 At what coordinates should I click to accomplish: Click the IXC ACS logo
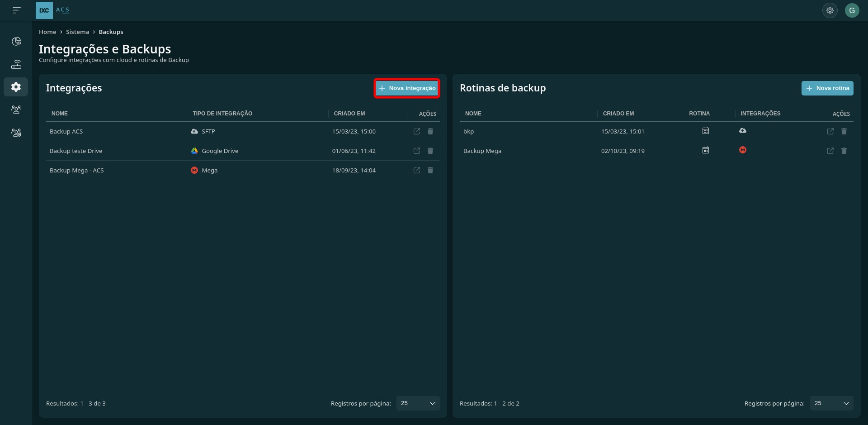click(53, 10)
